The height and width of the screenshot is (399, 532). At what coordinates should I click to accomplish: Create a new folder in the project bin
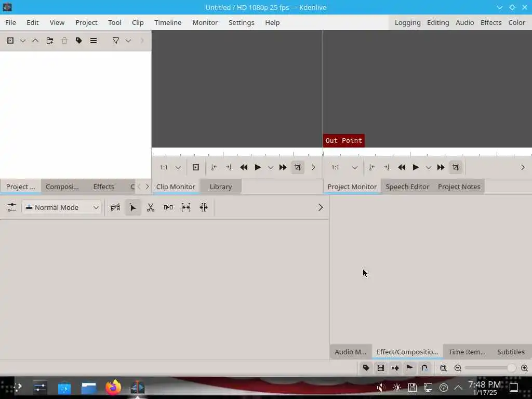pyautogui.click(x=50, y=41)
